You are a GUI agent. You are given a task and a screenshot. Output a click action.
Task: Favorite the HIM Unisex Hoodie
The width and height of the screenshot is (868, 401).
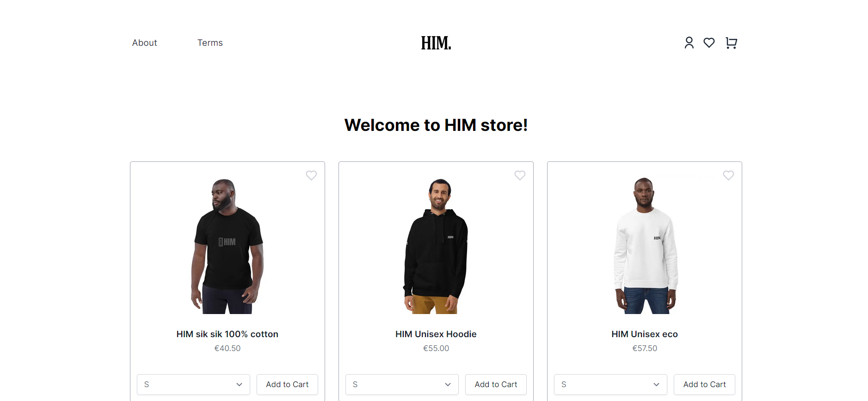click(520, 175)
